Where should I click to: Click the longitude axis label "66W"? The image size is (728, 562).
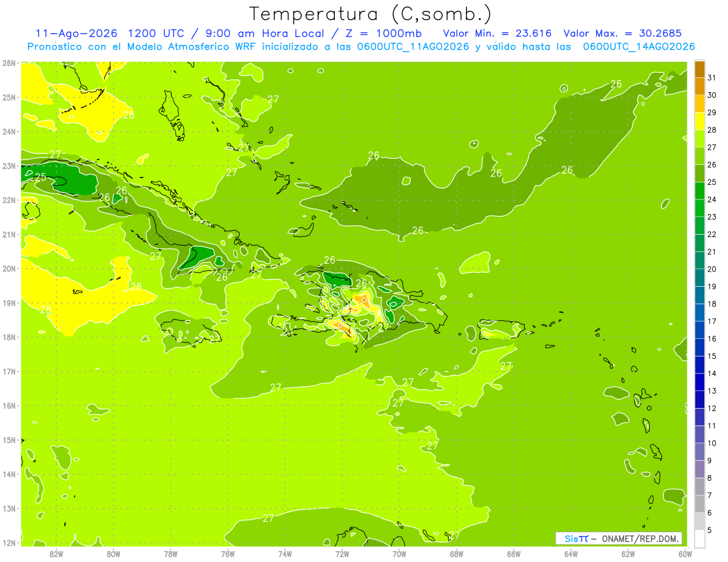514,554
